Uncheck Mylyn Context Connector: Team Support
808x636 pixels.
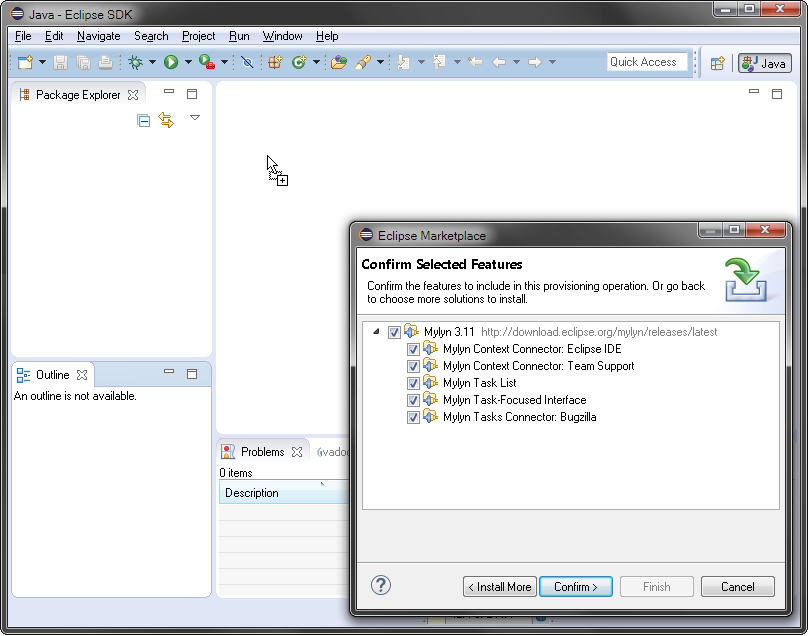click(x=413, y=366)
